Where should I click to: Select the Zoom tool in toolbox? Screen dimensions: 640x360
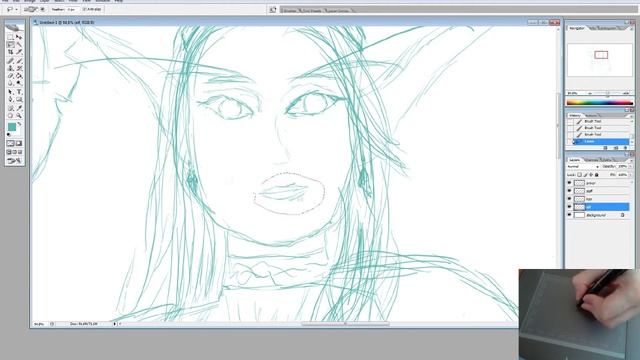(x=19, y=116)
